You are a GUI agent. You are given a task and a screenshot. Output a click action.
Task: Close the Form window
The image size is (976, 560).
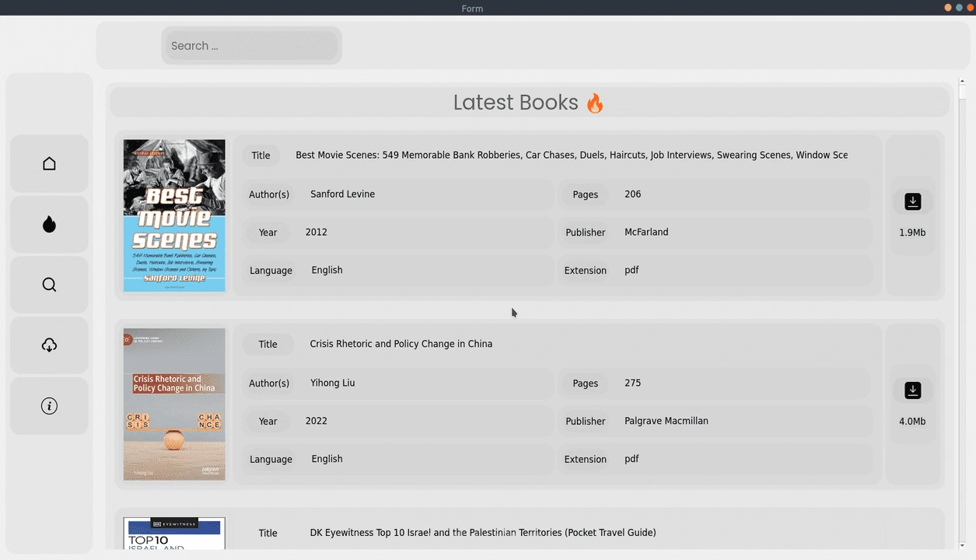(x=971, y=7)
